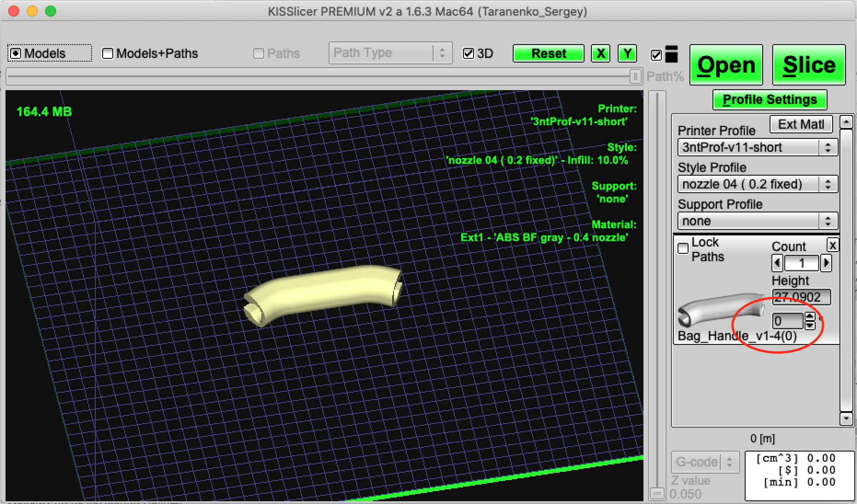
Task: Click the Ext Matl tab button
Action: tap(801, 124)
